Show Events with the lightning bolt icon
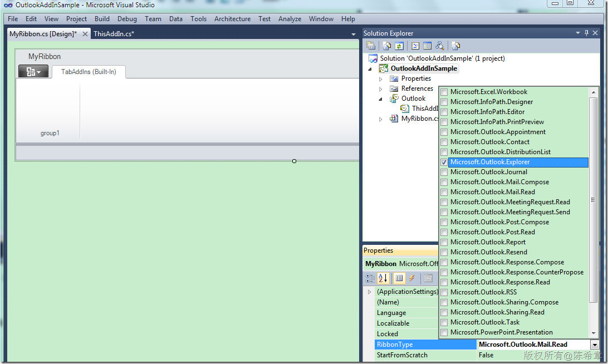This screenshot has height=364, width=608. pos(412,278)
